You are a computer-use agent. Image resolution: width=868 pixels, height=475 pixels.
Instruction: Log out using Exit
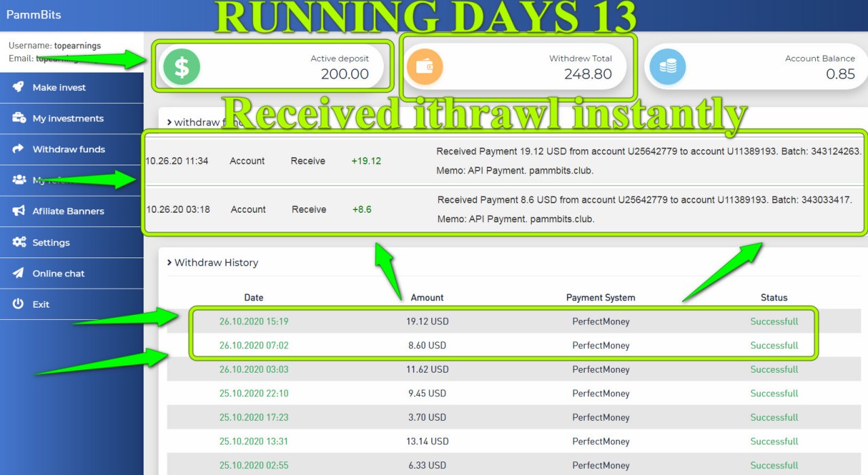coord(72,304)
